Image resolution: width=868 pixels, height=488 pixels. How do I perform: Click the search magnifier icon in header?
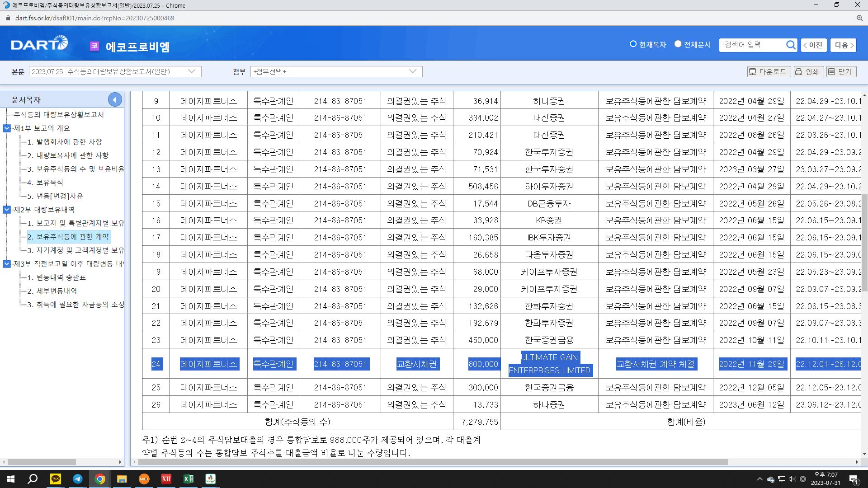coord(790,45)
